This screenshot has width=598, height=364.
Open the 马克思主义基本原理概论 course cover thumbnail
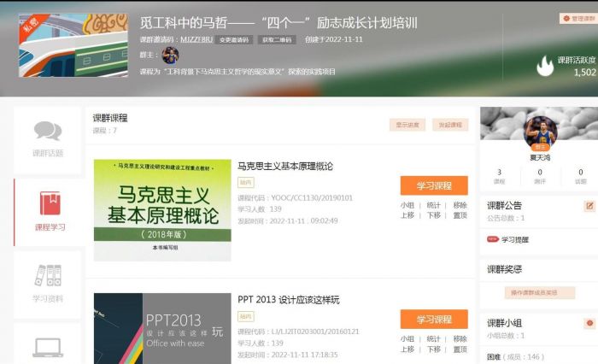point(162,210)
